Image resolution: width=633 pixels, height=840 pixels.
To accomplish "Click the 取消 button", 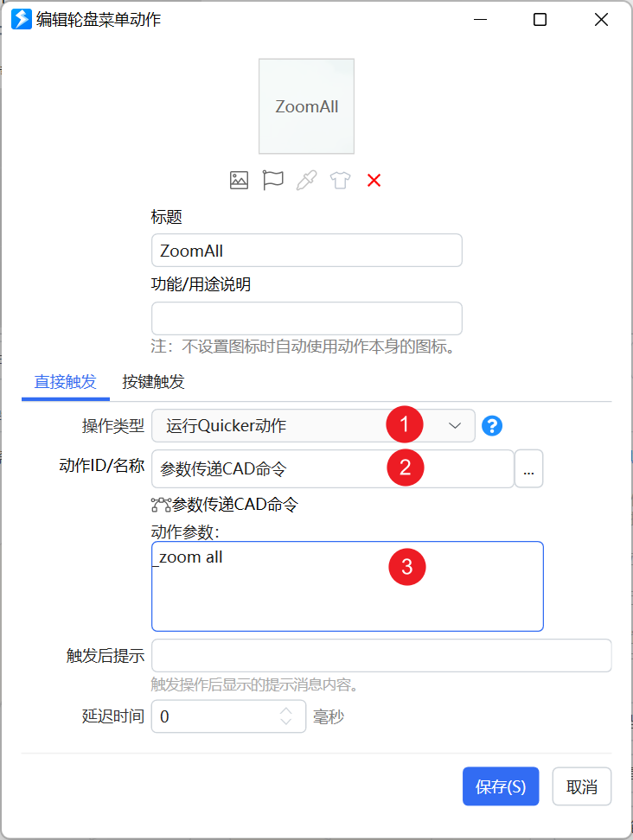I will (581, 786).
